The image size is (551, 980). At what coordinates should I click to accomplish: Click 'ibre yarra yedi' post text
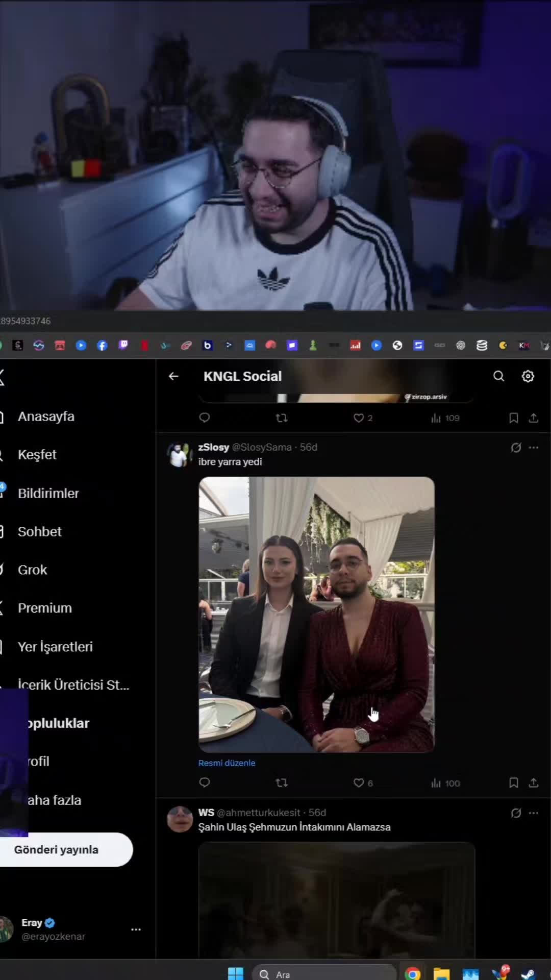[x=230, y=462]
